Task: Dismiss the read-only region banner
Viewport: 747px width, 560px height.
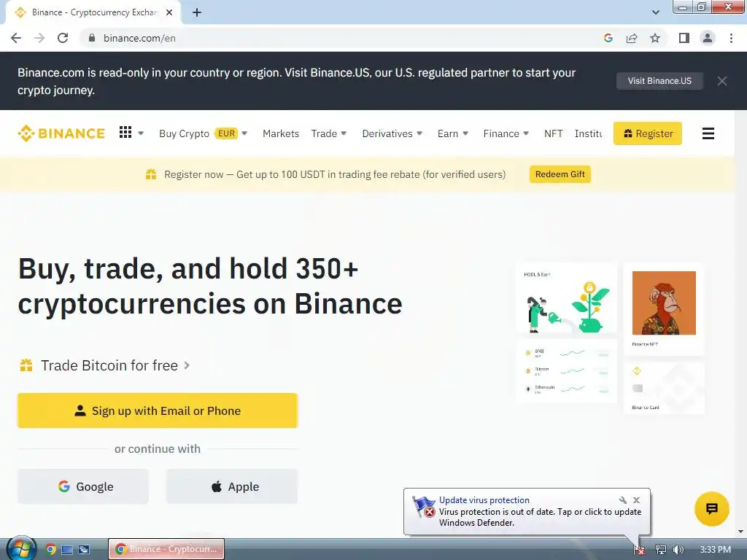Action: [721, 81]
